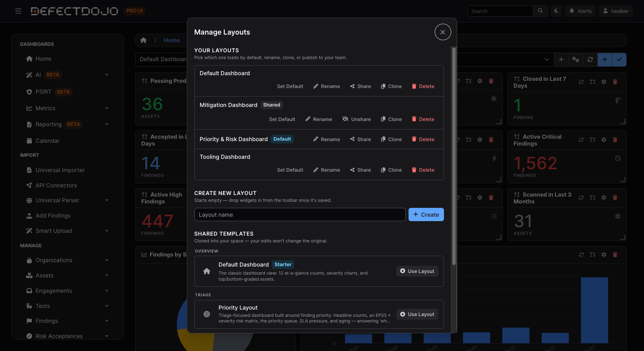Close the Manage Layouts dialog
Image resolution: width=644 pixels, height=351 pixels.
(x=443, y=32)
